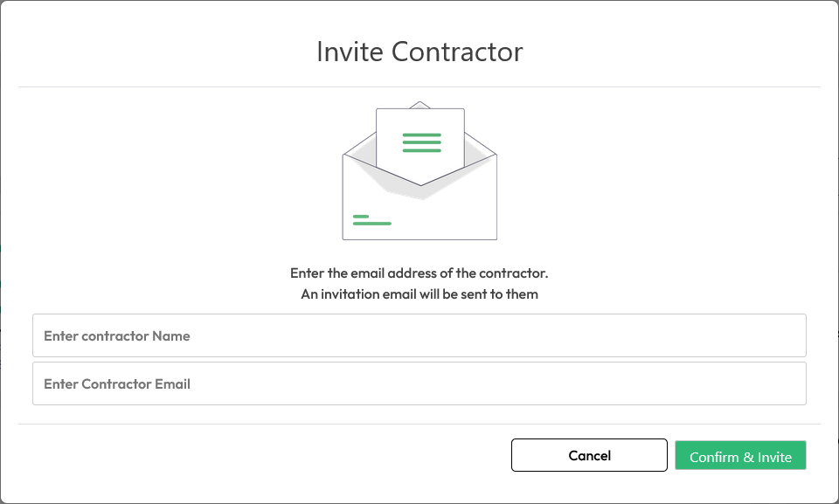Click the Invite Contractor dialog title
Viewport: 839px width, 504px height.
pyautogui.click(x=419, y=51)
